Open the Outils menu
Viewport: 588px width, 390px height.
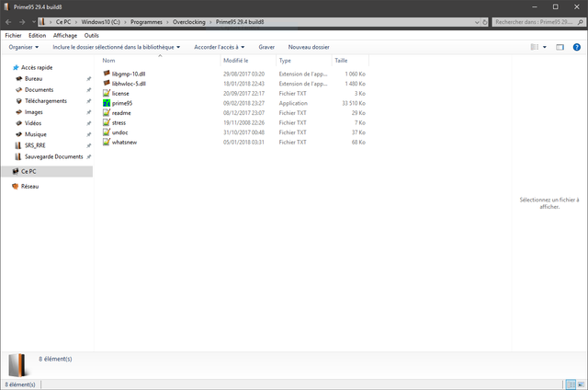(92, 35)
